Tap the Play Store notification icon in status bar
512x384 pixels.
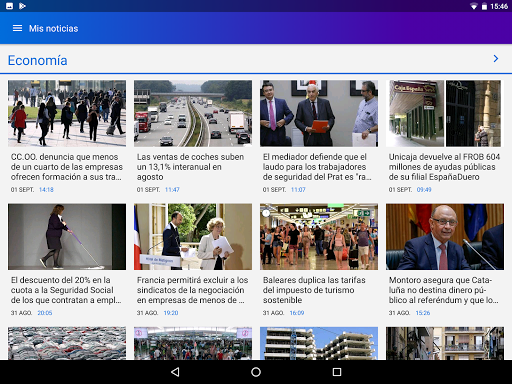point(22,6)
